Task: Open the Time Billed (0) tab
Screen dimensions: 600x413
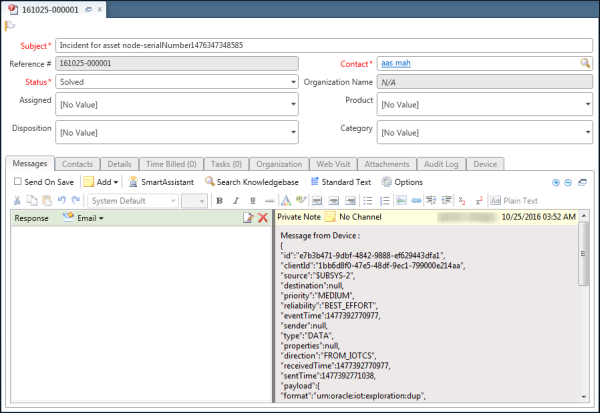Action: pos(171,164)
